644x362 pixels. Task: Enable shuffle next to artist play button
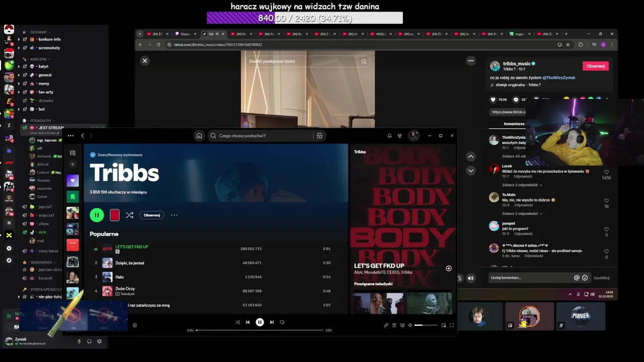129,215
